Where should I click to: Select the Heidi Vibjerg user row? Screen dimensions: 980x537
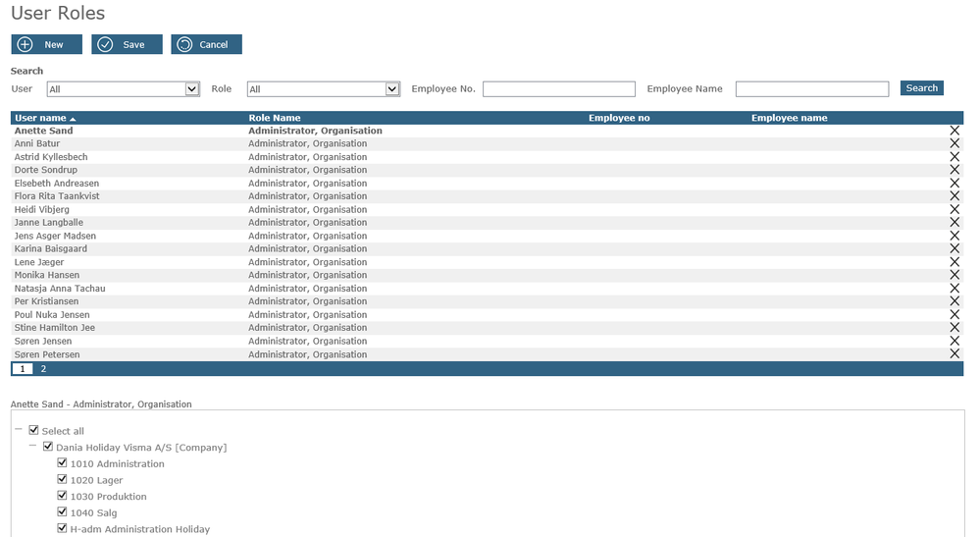click(x=487, y=209)
